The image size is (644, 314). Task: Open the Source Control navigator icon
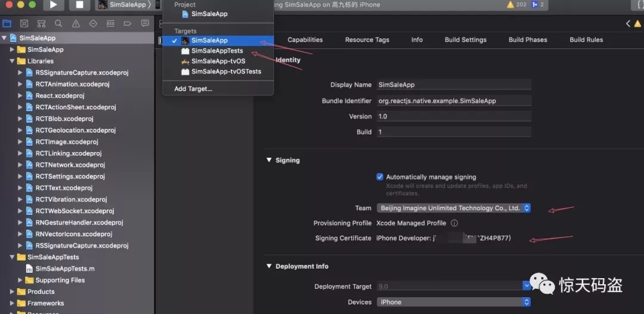[24, 23]
